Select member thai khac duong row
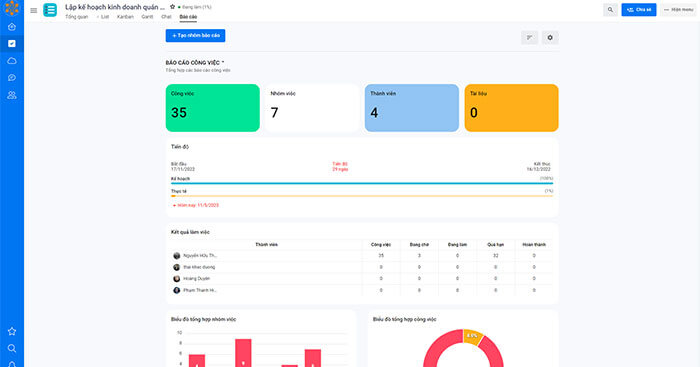This screenshot has height=367, width=700. tap(362, 267)
